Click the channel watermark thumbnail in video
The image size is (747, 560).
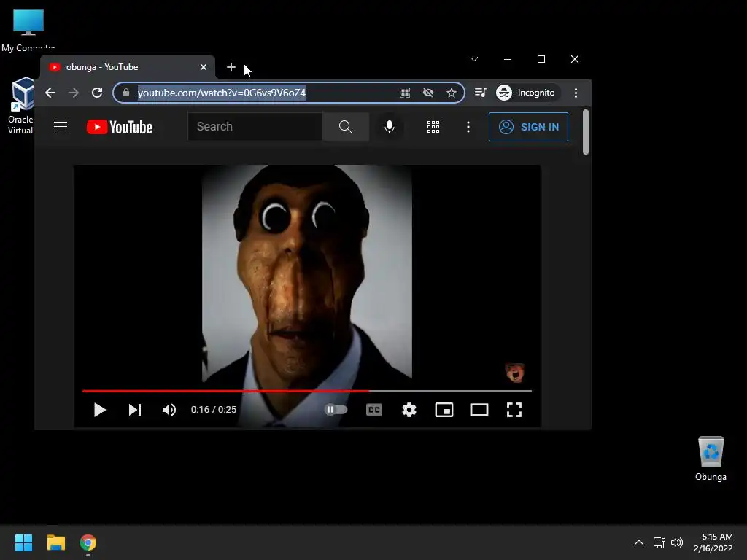coord(514,373)
